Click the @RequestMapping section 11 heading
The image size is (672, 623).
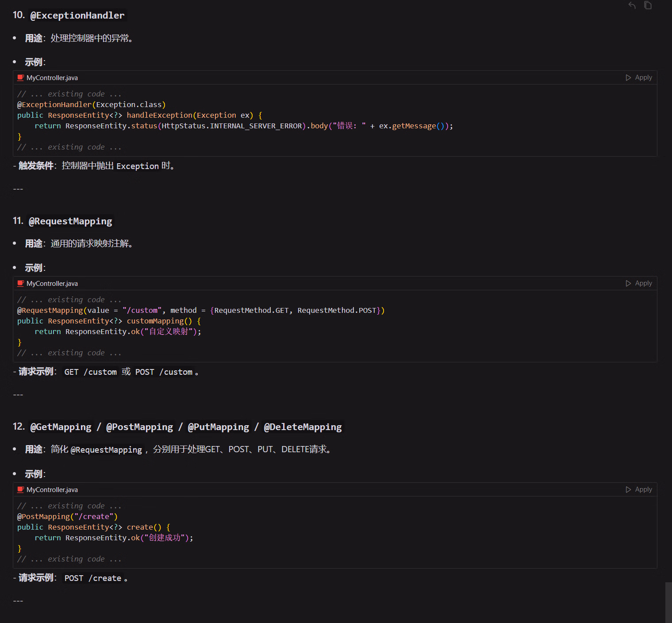tap(70, 221)
